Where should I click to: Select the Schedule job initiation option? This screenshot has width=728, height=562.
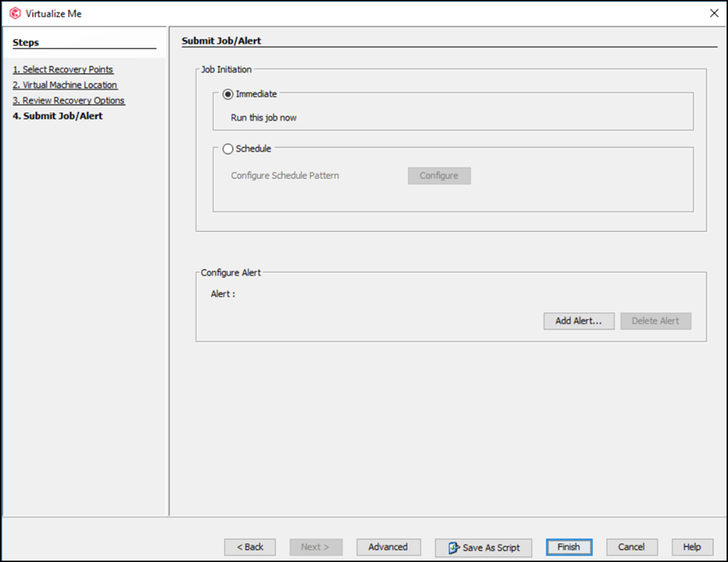click(227, 148)
